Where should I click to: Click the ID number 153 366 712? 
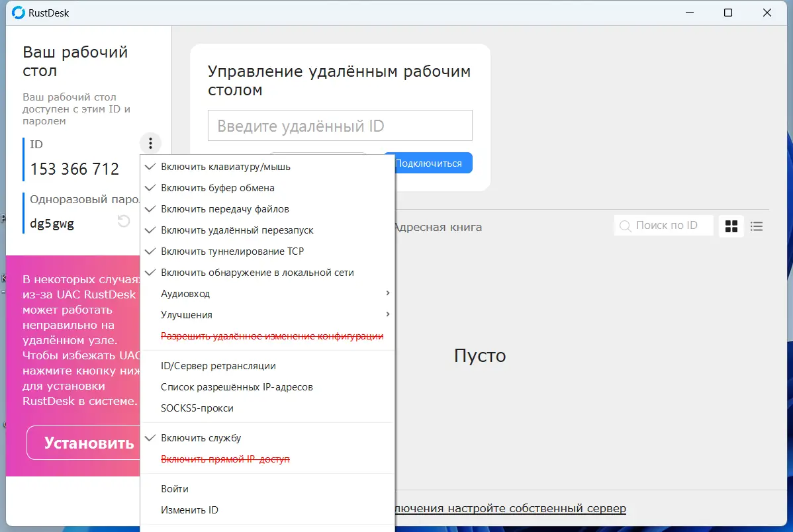[74, 169]
